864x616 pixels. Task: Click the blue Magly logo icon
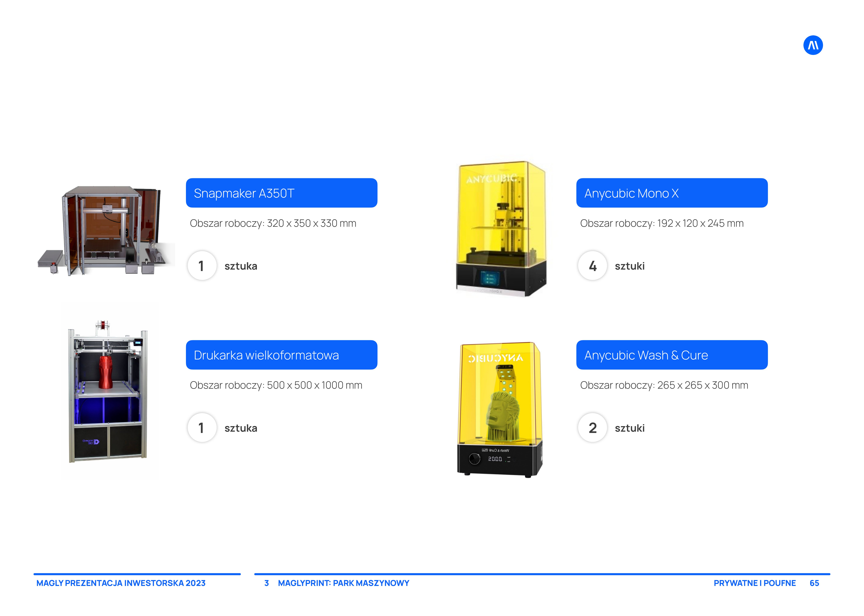pyautogui.click(x=813, y=45)
